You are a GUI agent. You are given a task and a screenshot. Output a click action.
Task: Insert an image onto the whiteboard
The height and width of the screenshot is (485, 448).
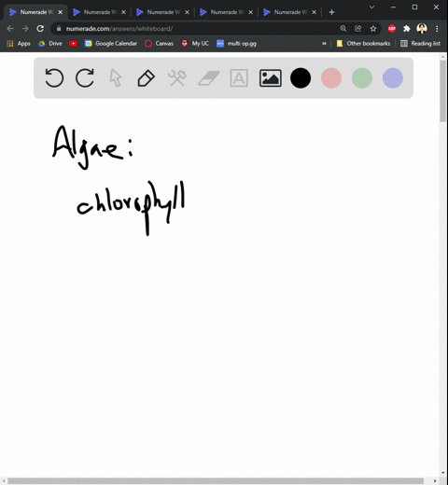pyautogui.click(x=271, y=78)
